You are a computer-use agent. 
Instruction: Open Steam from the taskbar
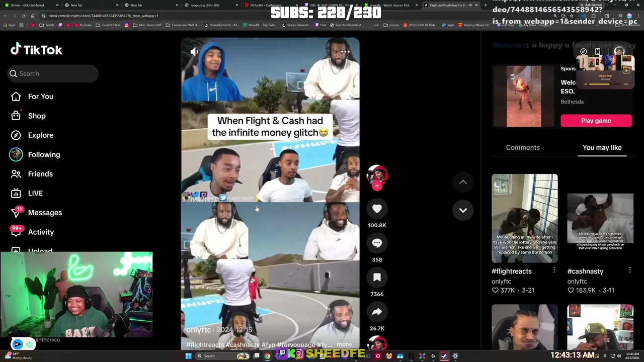[x=444, y=356]
